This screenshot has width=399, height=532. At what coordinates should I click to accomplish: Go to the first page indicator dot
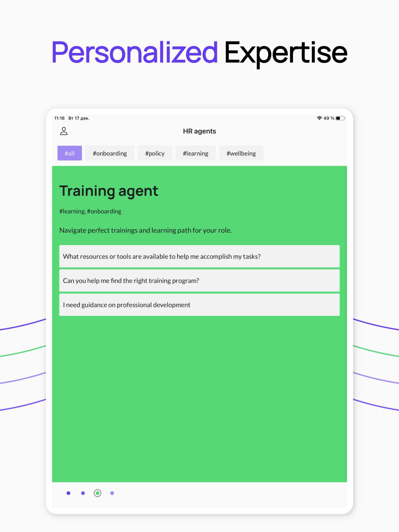68,493
